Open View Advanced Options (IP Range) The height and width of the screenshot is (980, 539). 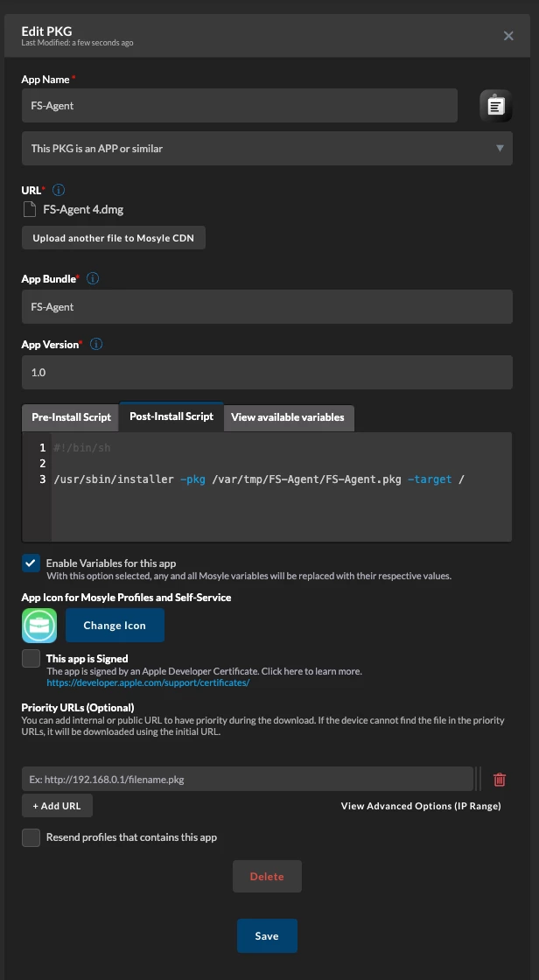[421, 806]
